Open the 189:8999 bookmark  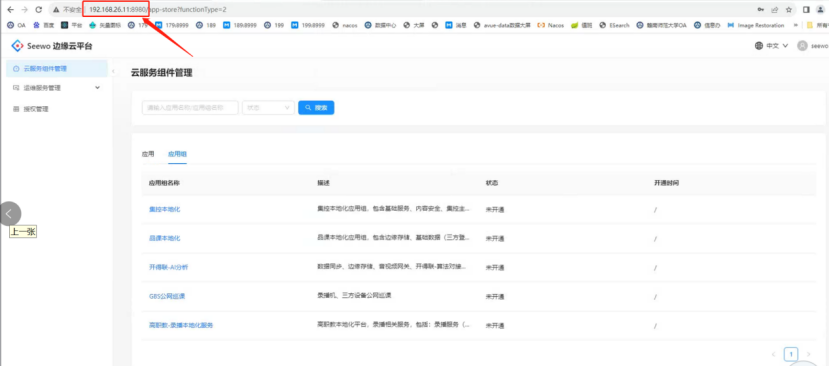tap(240, 25)
